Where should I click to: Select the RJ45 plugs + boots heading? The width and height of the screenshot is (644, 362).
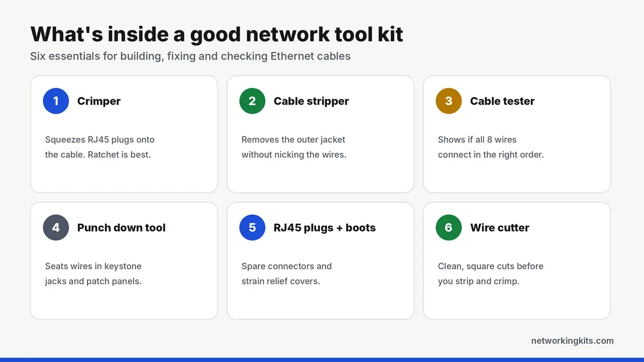pos(325,227)
